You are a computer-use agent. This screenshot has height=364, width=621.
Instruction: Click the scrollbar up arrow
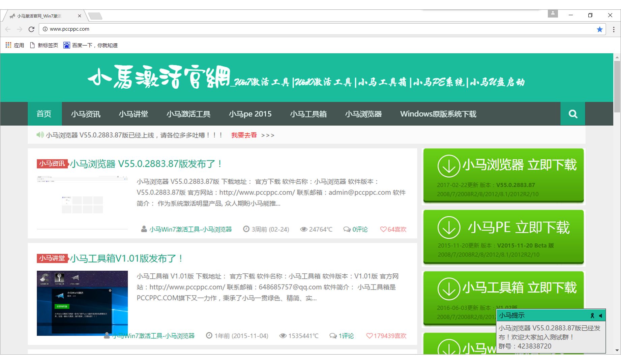(617, 57)
